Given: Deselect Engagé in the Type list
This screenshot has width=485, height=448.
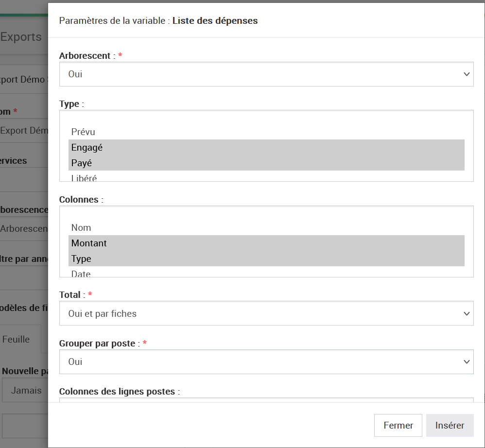Looking at the screenshot, I should tap(87, 147).
